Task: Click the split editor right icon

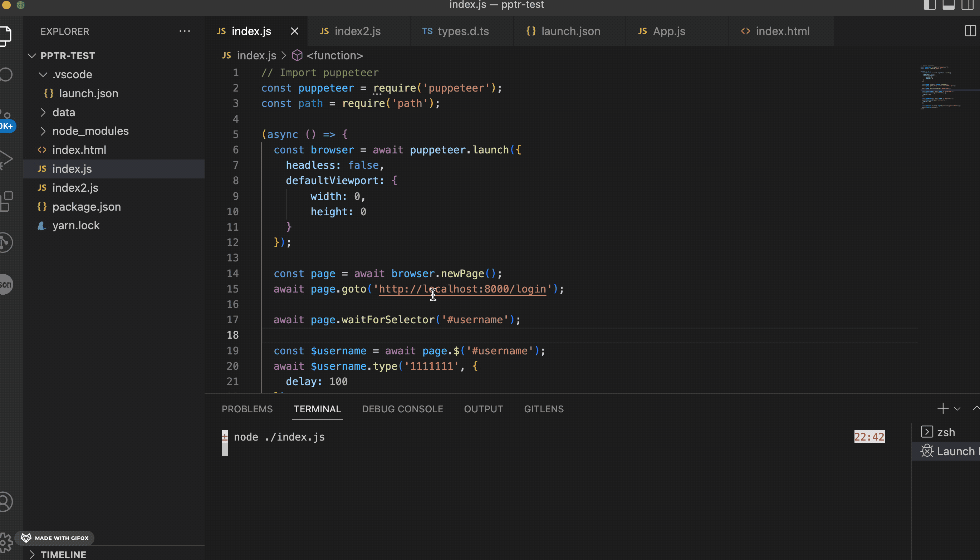Action: (x=970, y=31)
